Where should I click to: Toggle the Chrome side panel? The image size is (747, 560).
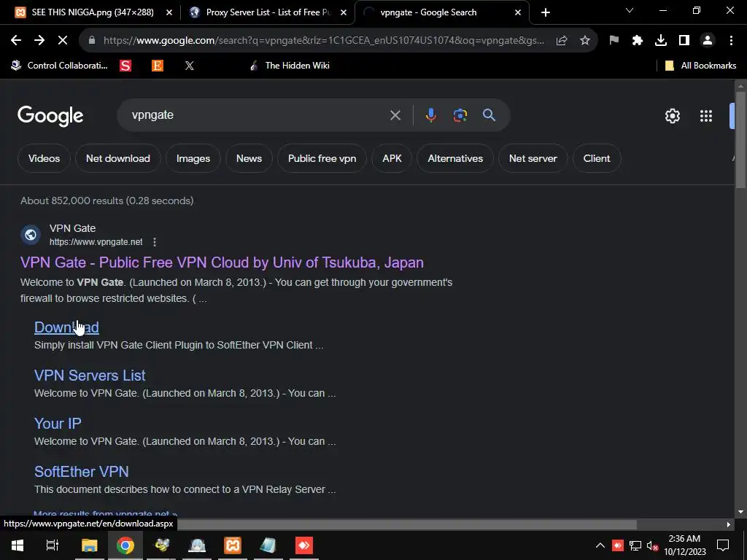coord(684,41)
